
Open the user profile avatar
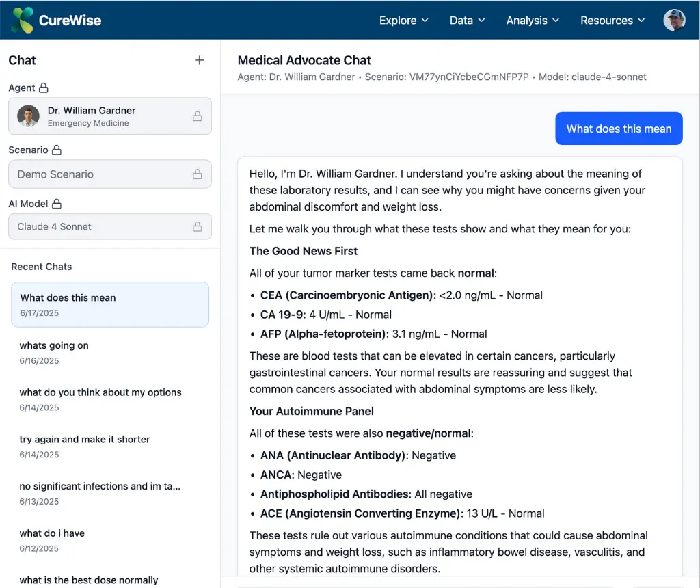[x=674, y=20]
